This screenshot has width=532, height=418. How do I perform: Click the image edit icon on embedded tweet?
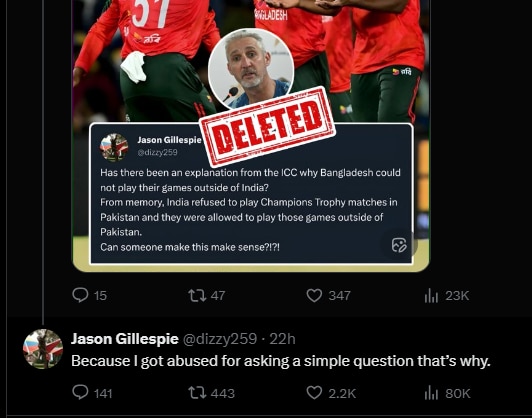399,245
